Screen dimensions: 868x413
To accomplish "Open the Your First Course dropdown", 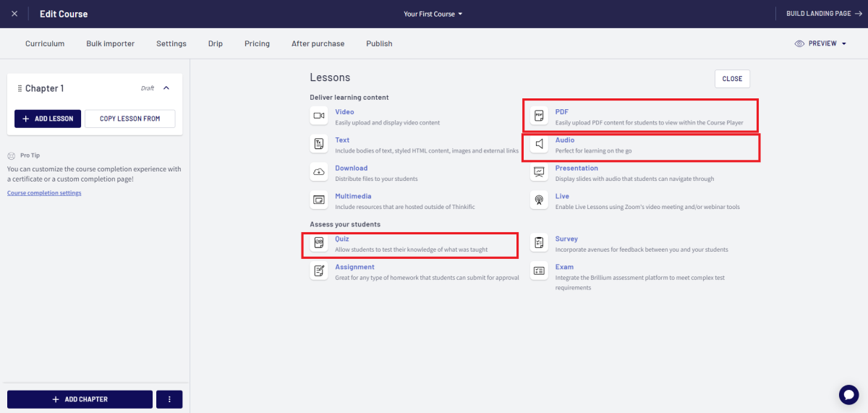I will click(433, 14).
